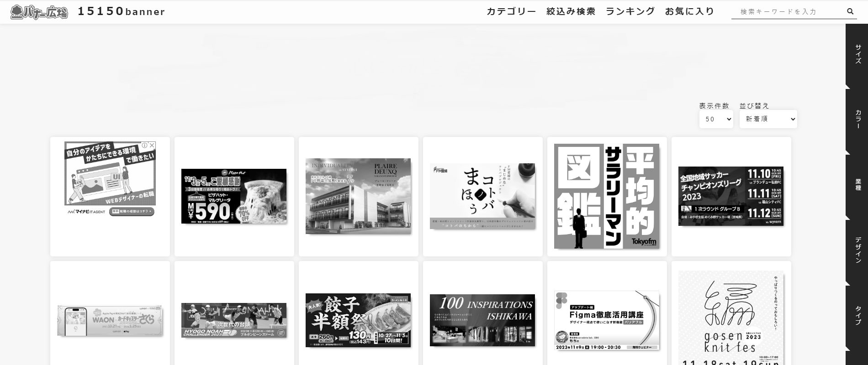Open the 餃子半額祭 banner thumbnail
The image size is (868, 365).
pos(358,320)
